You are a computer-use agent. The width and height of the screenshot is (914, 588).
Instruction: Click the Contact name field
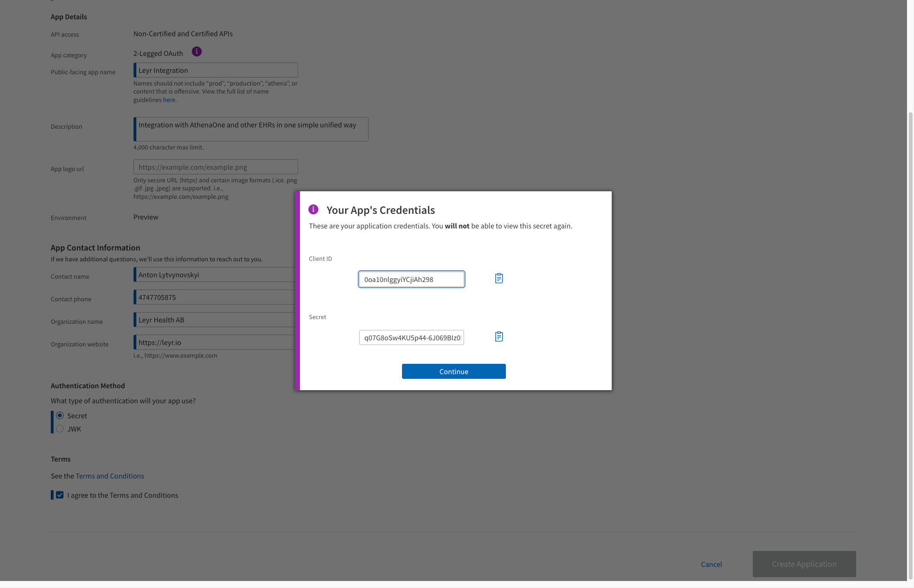(214, 275)
